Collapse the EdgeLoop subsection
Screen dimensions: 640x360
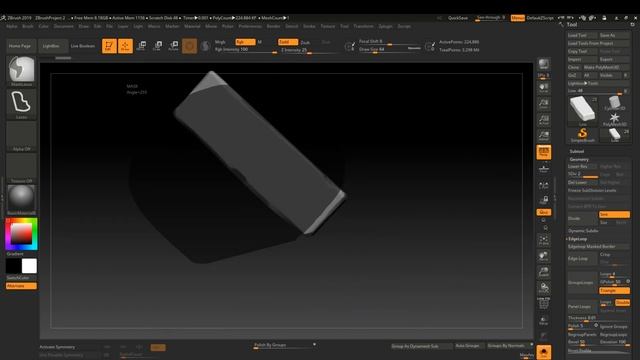point(577,239)
